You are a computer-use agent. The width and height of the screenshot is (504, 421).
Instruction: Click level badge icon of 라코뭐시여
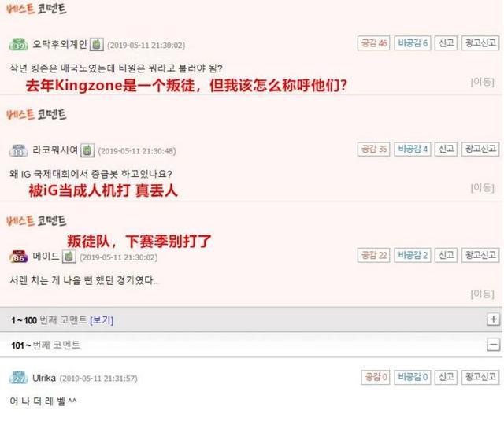point(19,150)
